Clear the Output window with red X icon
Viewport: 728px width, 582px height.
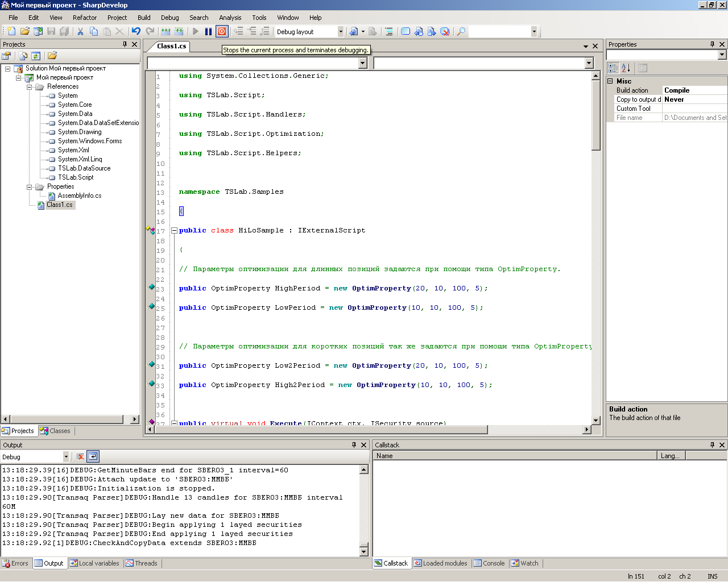click(80, 456)
